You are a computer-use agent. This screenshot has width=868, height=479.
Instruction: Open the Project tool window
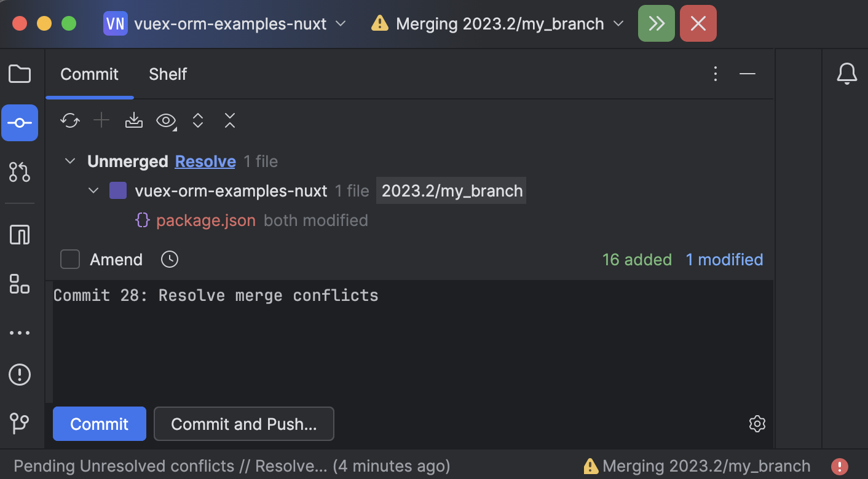(19, 74)
